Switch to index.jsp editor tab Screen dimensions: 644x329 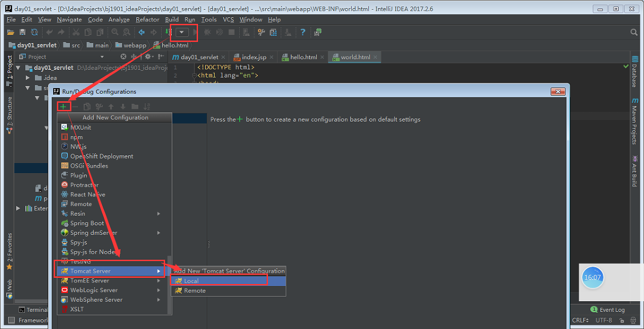coord(254,57)
